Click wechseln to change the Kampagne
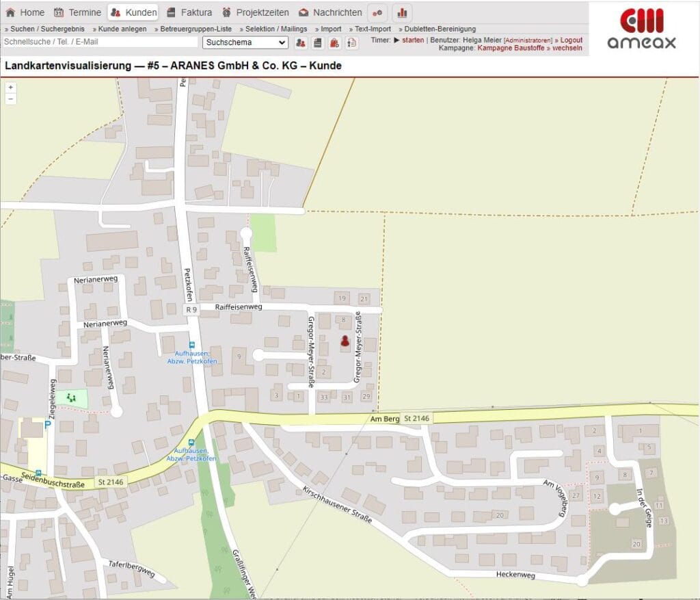The width and height of the screenshot is (700, 600). coord(566,48)
